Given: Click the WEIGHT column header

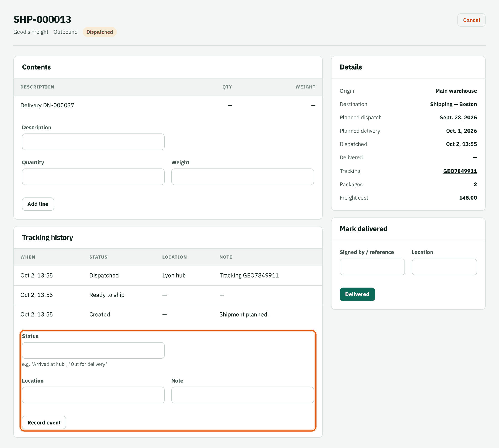Looking at the screenshot, I should [x=305, y=87].
